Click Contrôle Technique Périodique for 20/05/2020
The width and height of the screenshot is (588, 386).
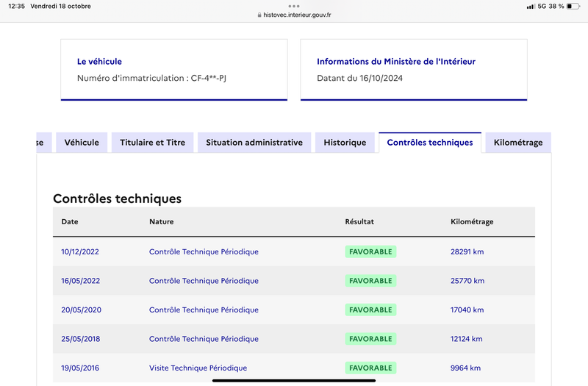pyautogui.click(x=204, y=310)
